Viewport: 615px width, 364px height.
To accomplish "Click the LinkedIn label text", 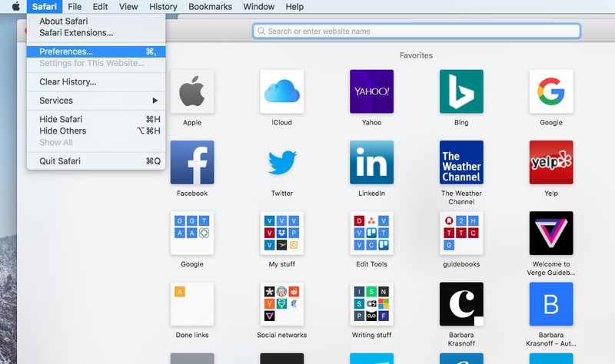I will 371,194.
